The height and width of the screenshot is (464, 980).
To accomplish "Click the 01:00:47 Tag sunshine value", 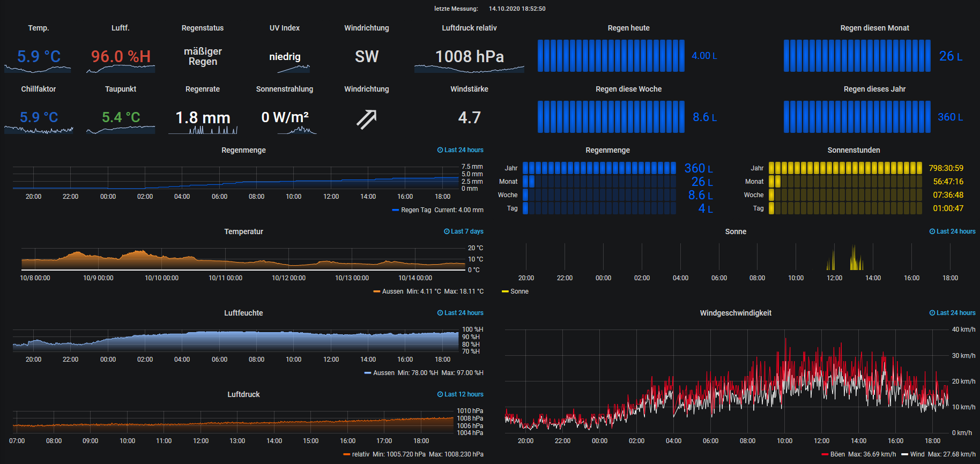I will (948, 208).
